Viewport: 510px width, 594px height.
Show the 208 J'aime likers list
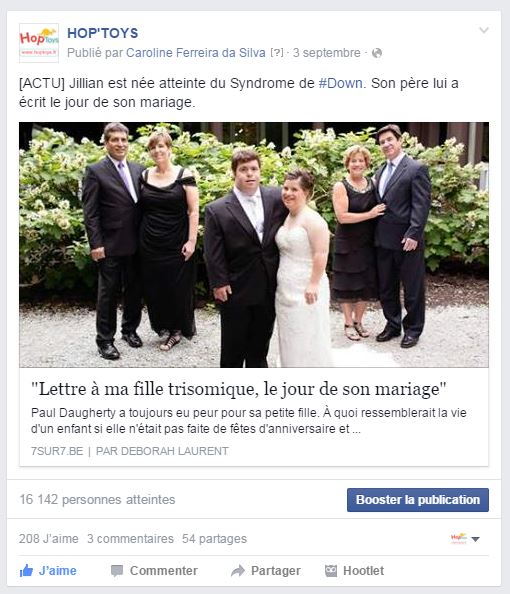pyautogui.click(x=49, y=539)
